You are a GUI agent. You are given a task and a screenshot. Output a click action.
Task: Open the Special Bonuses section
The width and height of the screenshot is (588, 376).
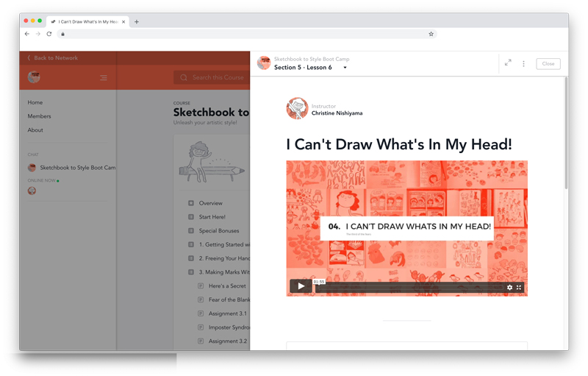tap(219, 231)
